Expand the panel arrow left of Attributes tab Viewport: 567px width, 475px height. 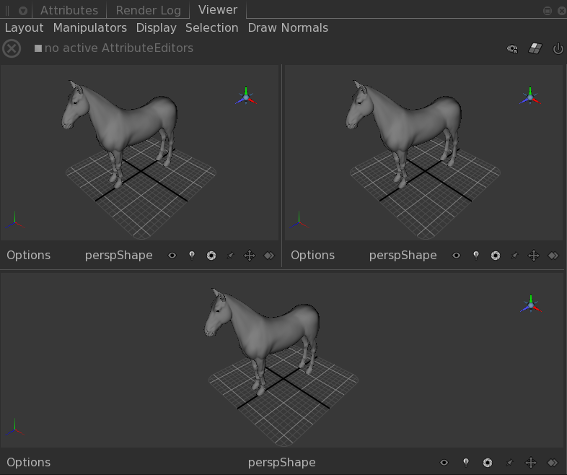(23, 10)
